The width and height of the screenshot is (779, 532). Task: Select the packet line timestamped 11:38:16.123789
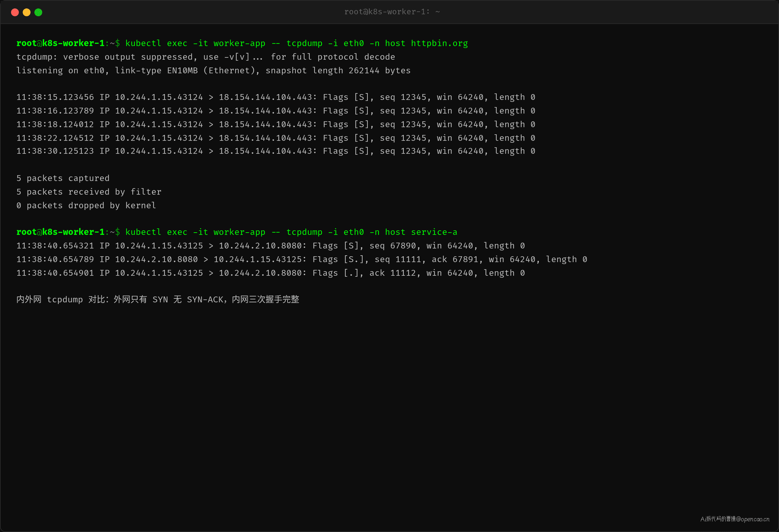[276, 111]
